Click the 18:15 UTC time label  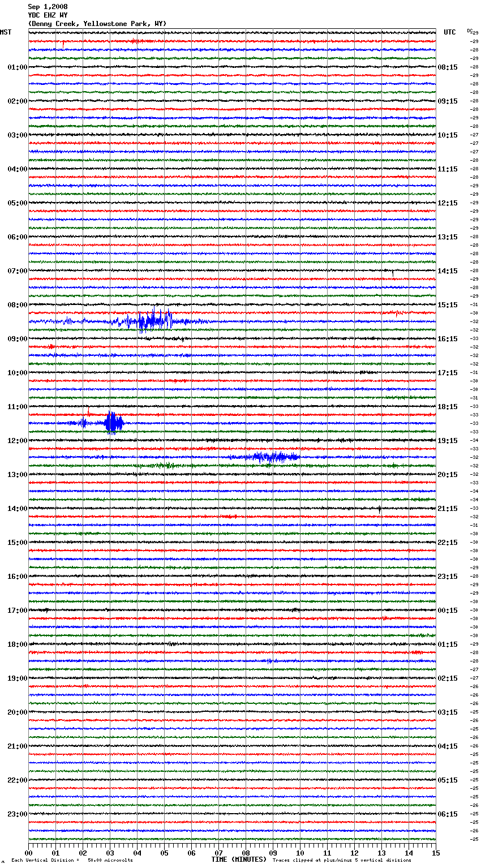[x=448, y=407]
